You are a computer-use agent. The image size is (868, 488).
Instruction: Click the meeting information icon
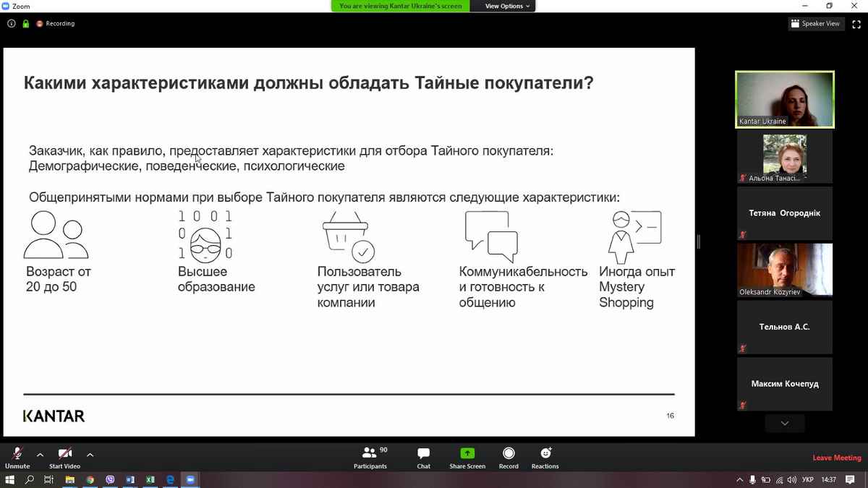12,24
